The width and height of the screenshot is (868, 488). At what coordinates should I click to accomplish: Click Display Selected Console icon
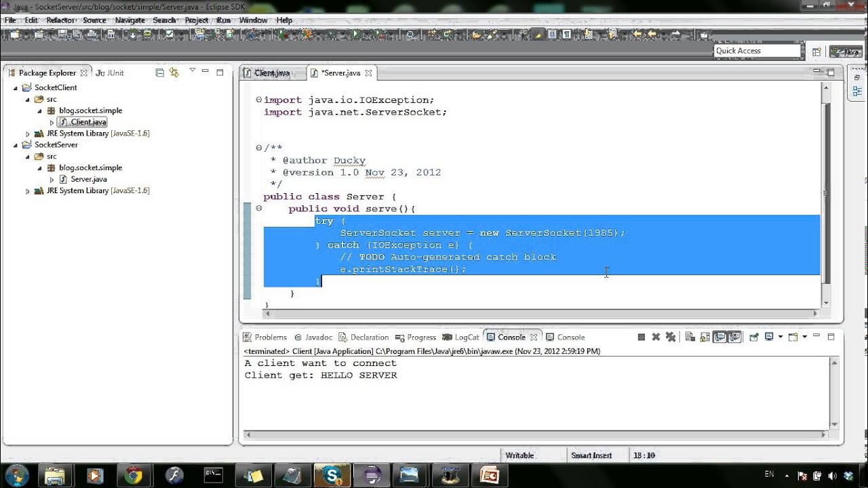769,337
